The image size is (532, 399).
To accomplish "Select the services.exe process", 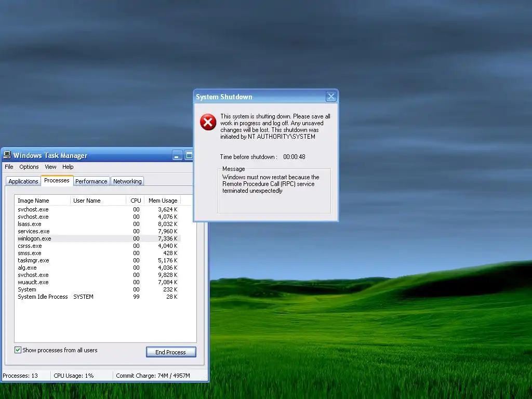I will click(x=98, y=231).
